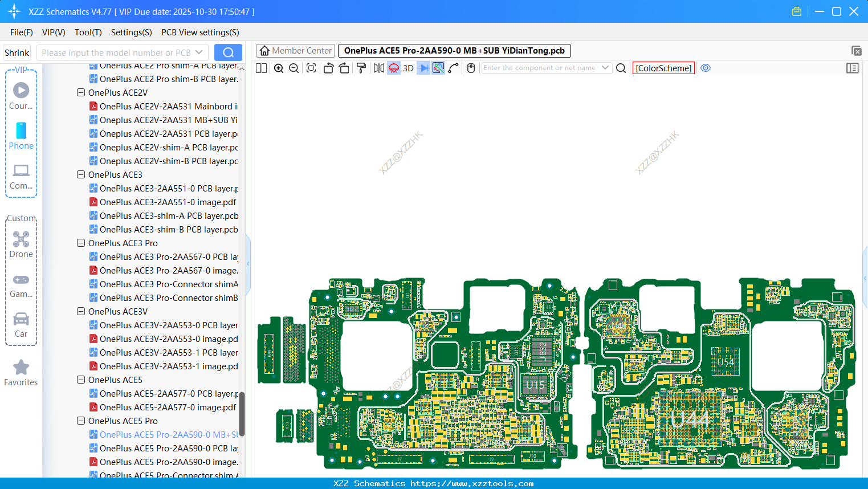Toggle the eye visibility icon
Screen dimensions: 868x489
point(706,68)
